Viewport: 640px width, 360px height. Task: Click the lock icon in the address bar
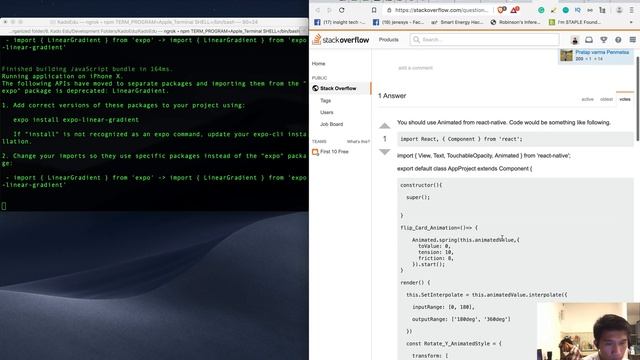pos(389,10)
